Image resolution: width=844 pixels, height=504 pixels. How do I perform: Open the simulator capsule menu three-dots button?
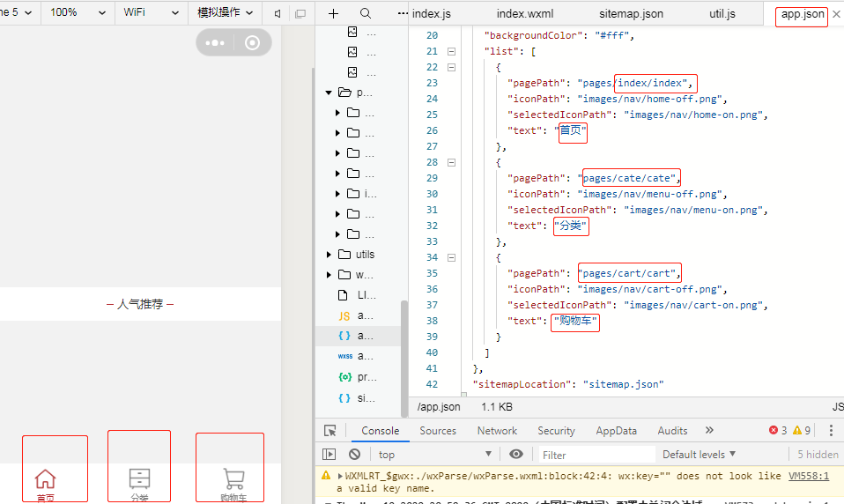[x=215, y=43]
